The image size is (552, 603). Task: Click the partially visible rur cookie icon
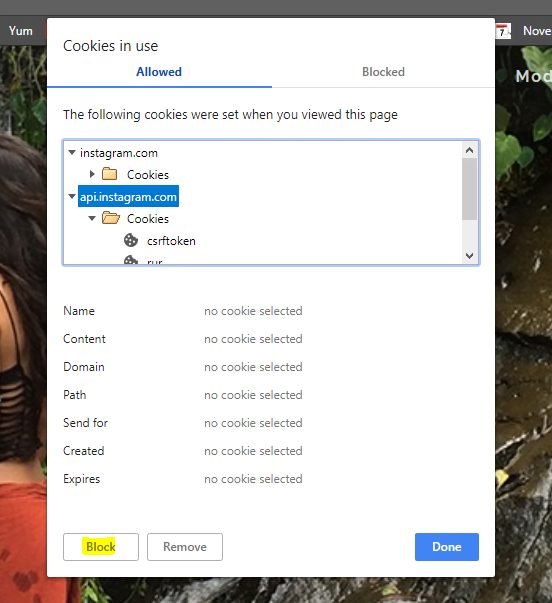pos(131,260)
